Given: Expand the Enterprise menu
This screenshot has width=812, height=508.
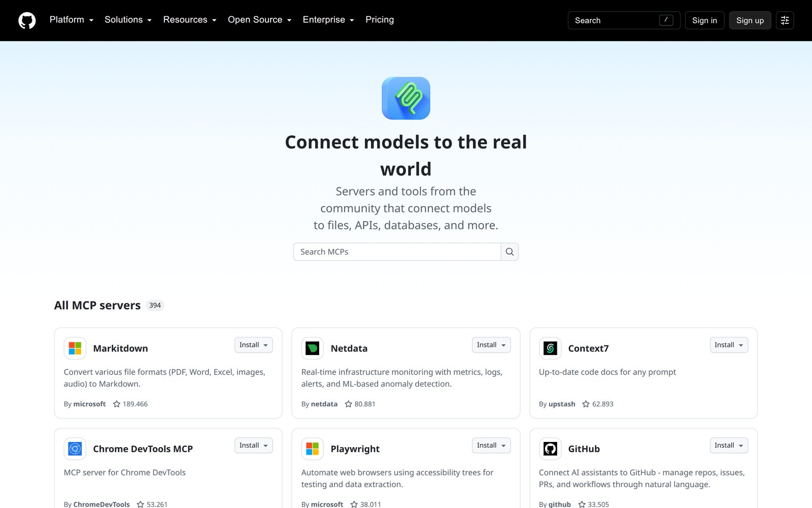Looking at the screenshot, I should click(x=328, y=20).
